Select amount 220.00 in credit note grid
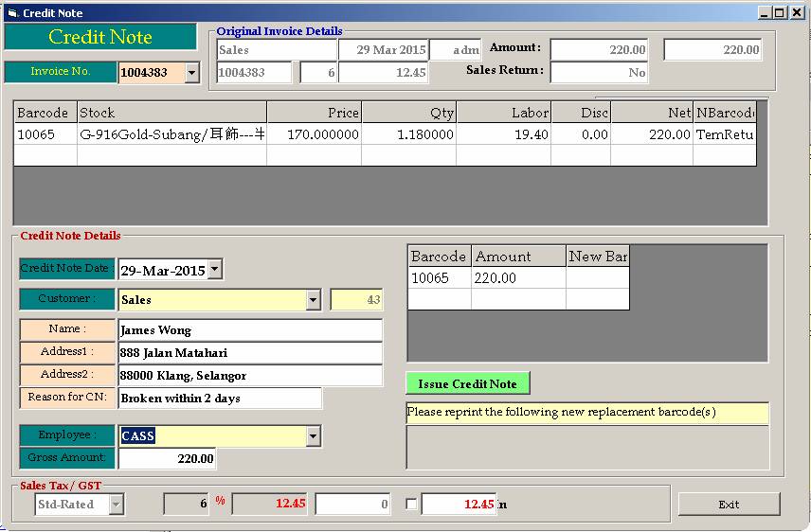This screenshot has height=532, width=811. point(519,277)
